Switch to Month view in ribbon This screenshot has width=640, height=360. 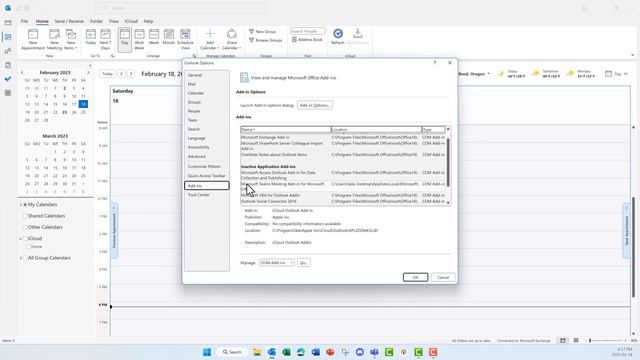tap(169, 38)
